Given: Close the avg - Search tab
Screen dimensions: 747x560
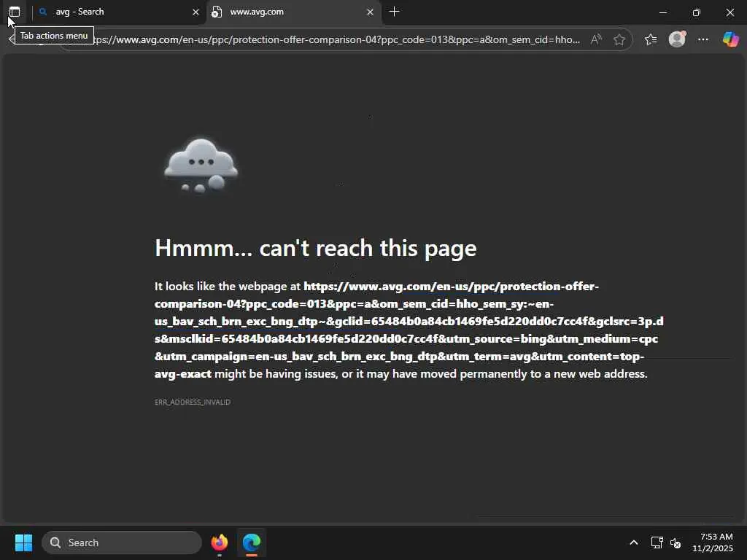Looking at the screenshot, I should coord(196,12).
